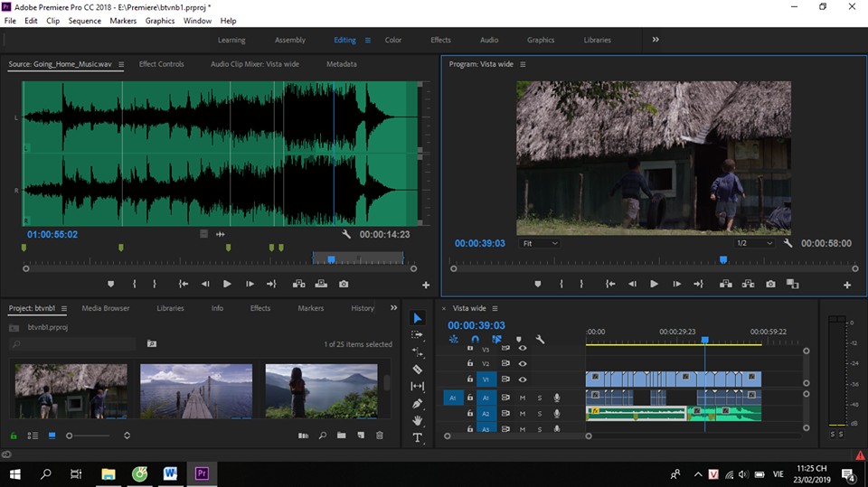The width and height of the screenshot is (868, 487).
Task: Open Program: Vista wide panel menu
Action: coord(523,64)
